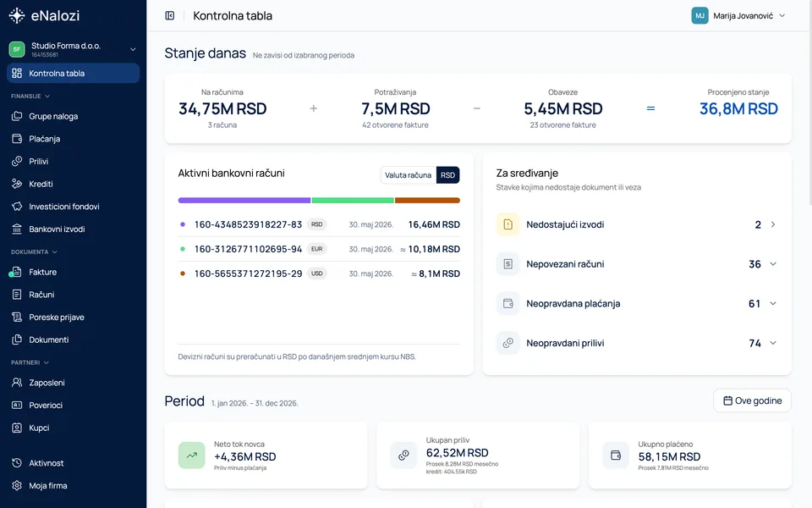Click the Ukupan priliv coins icon
The width and height of the screenshot is (812, 508).
pyautogui.click(x=403, y=456)
